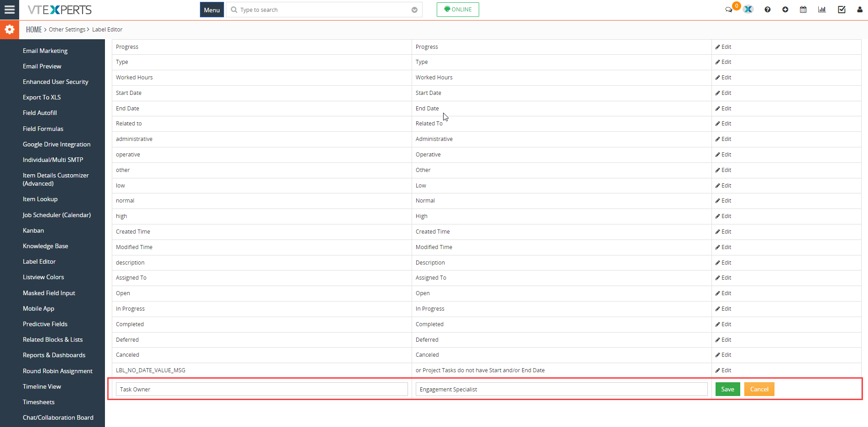
Task: Open Google Drive Integration settings
Action: (x=57, y=144)
